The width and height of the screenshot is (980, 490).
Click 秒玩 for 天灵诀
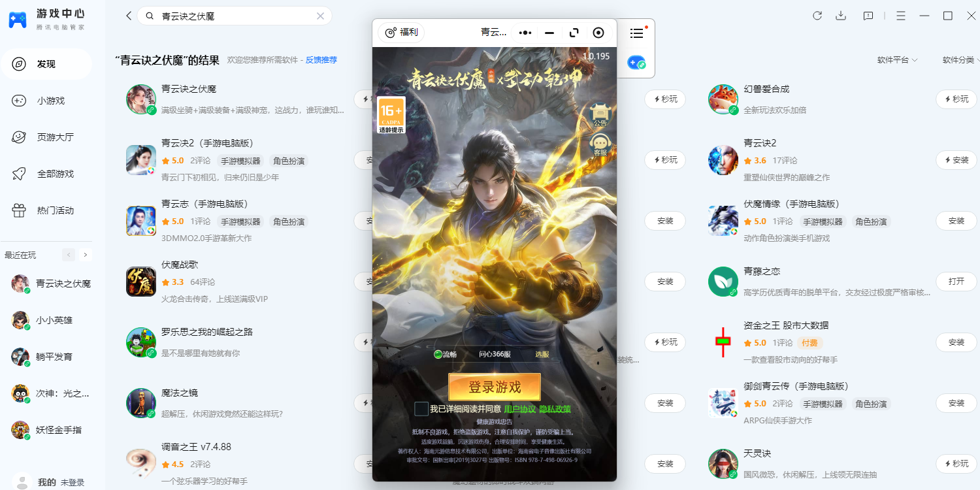(956, 464)
